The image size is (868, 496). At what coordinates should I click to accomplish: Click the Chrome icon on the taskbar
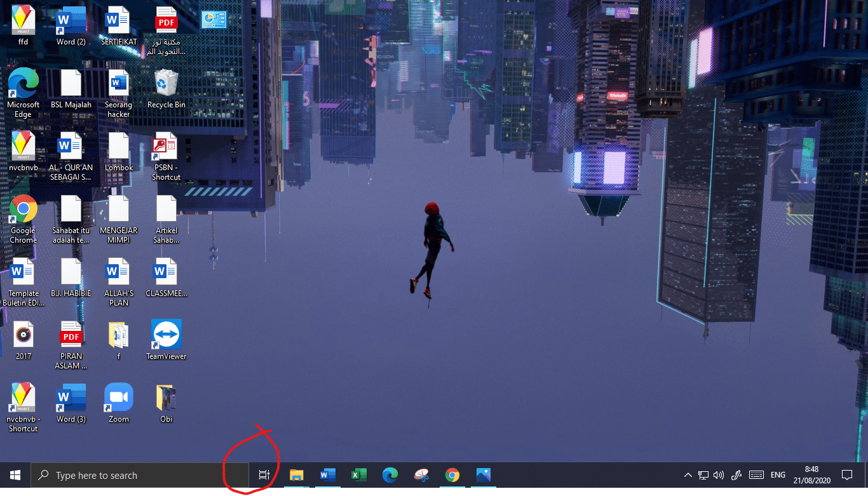[x=452, y=475]
